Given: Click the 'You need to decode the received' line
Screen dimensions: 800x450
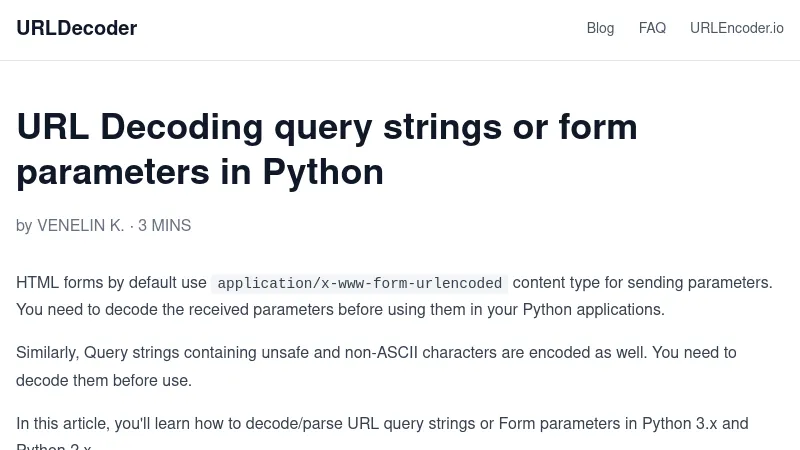Looking at the screenshot, I should (x=130, y=310).
